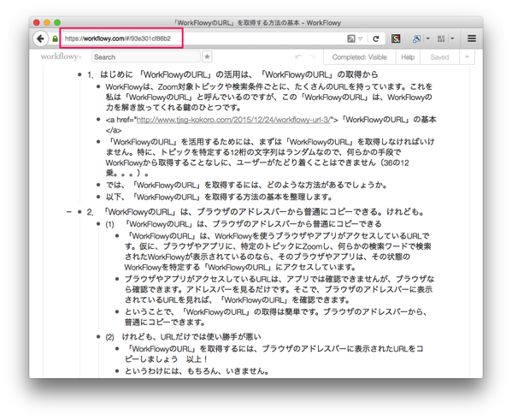This screenshot has width=512, height=420.
Task: Collapse item 2 with the minus sign
Action: coord(68,212)
